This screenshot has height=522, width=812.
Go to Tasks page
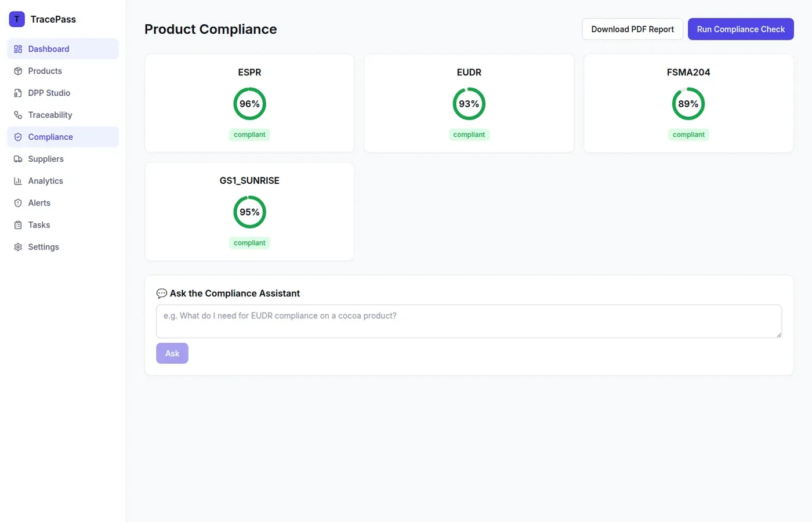pos(63,226)
